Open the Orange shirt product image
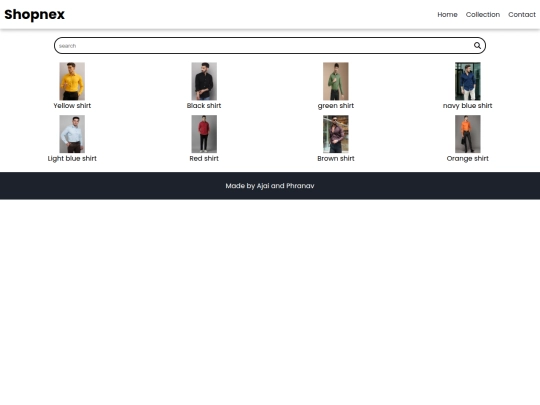 coord(468,134)
